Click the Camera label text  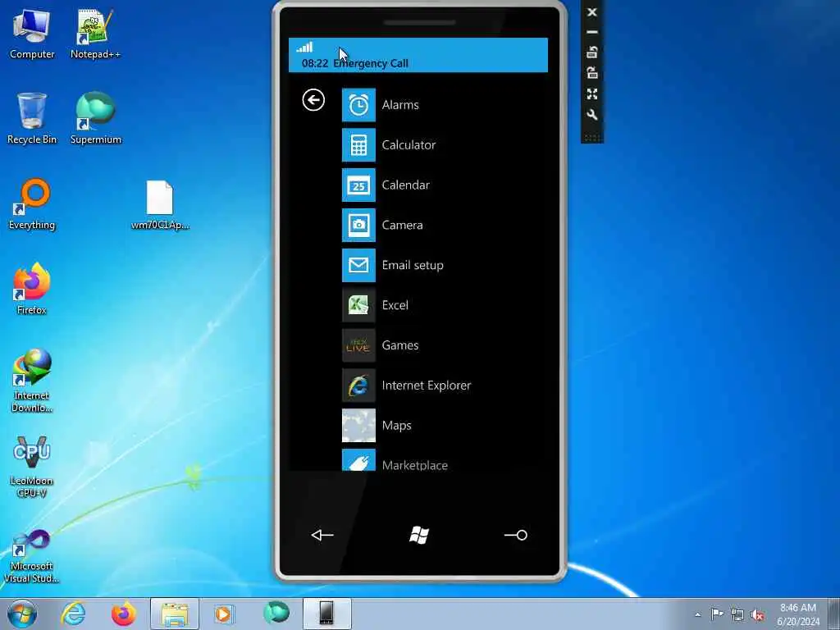402,225
